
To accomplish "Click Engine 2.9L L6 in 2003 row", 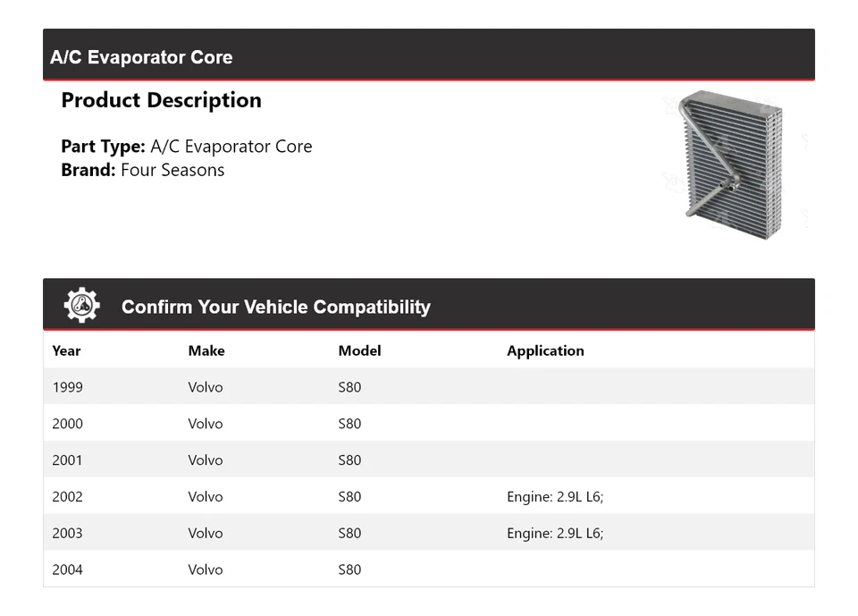I will tap(555, 534).
